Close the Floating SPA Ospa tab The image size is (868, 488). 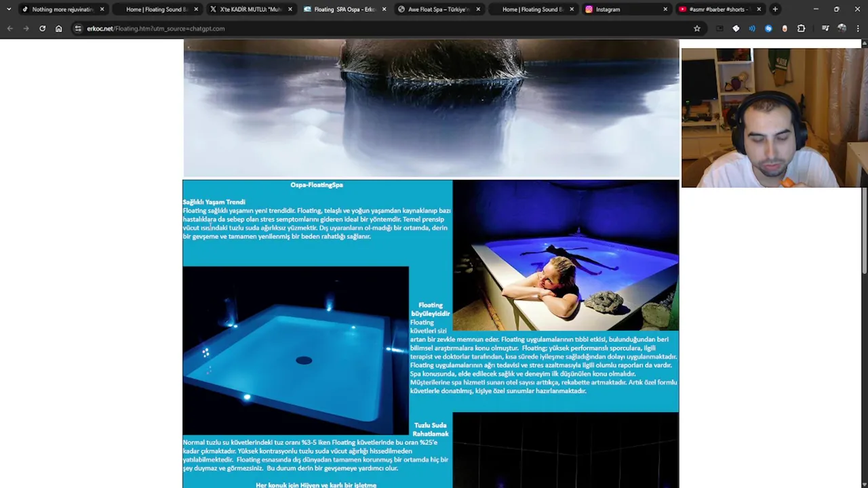click(x=384, y=9)
